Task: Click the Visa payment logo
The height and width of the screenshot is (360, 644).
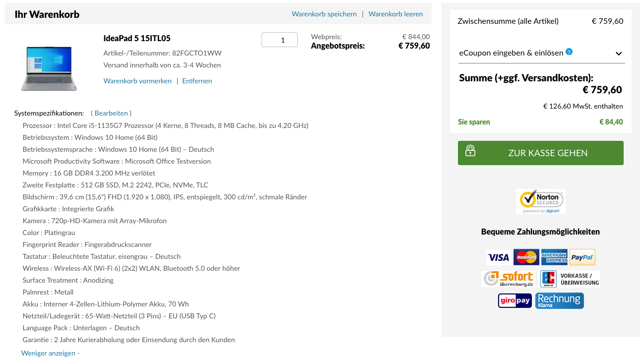Action: [x=498, y=257]
